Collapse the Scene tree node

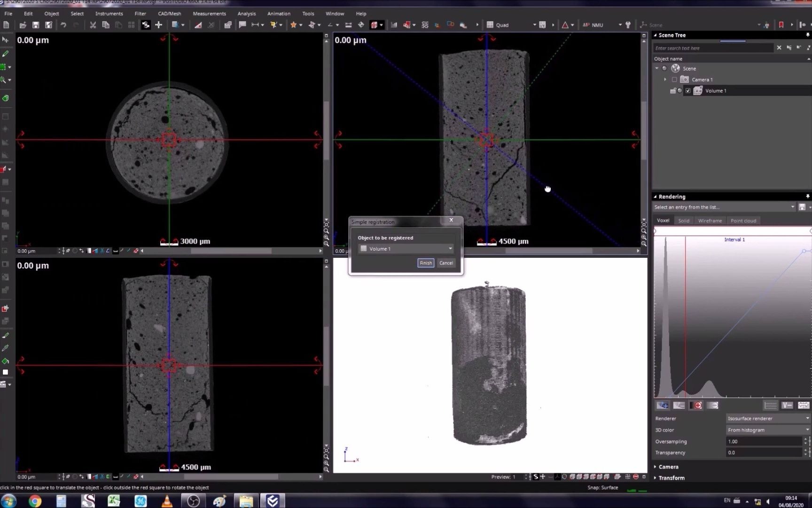tap(657, 68)
